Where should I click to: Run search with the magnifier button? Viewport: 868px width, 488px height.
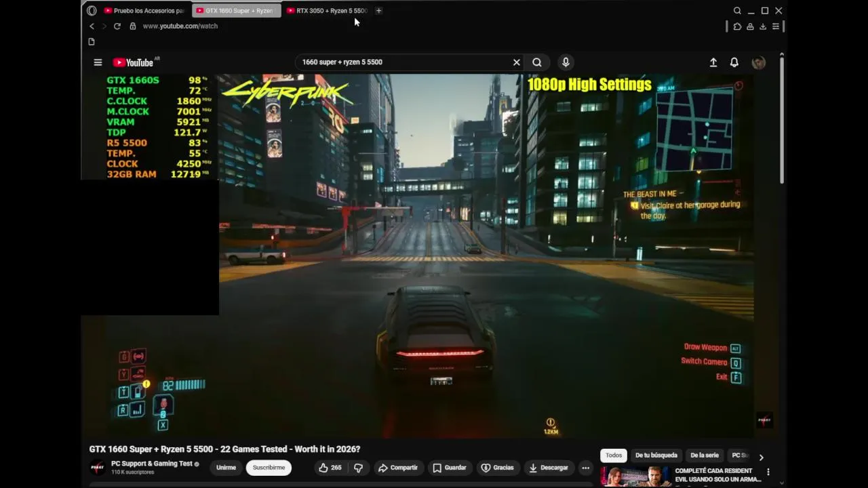tap(537, 62)
